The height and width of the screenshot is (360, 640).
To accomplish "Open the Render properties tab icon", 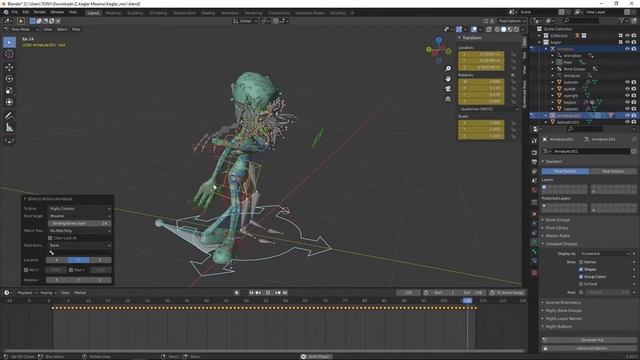I will (x=534, y=152).
